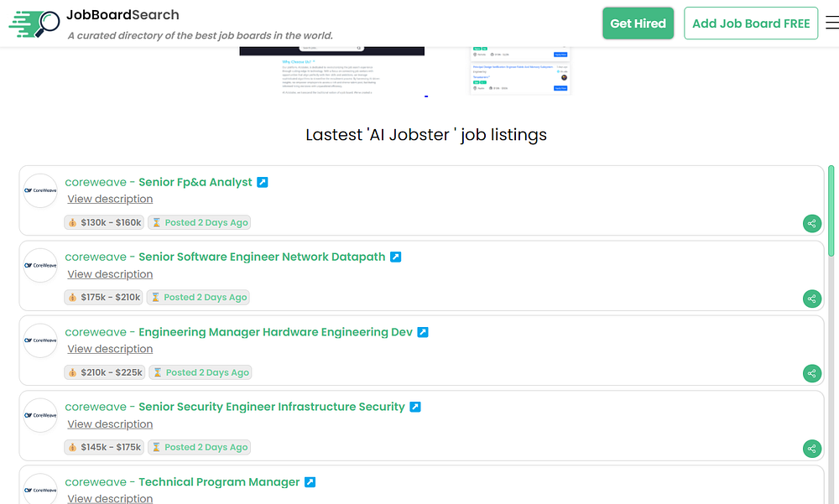
Task: Open external link icon for Senior Fp&a Analyst
Action: [262, 182]
